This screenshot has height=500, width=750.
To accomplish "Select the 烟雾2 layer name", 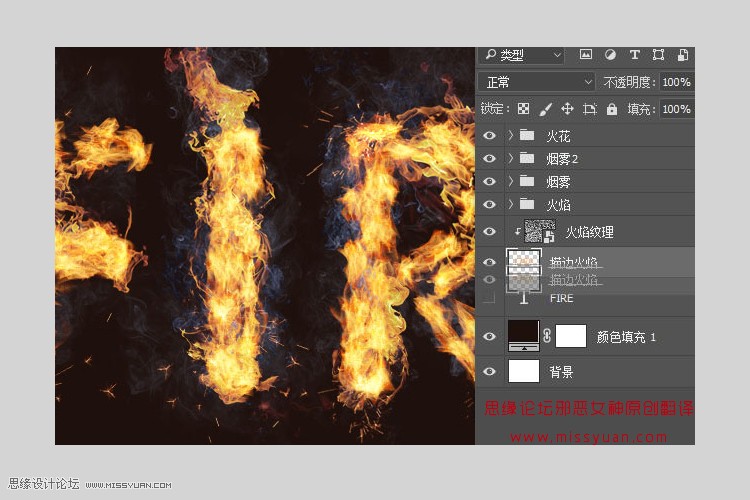I will (x=562, y=159).
